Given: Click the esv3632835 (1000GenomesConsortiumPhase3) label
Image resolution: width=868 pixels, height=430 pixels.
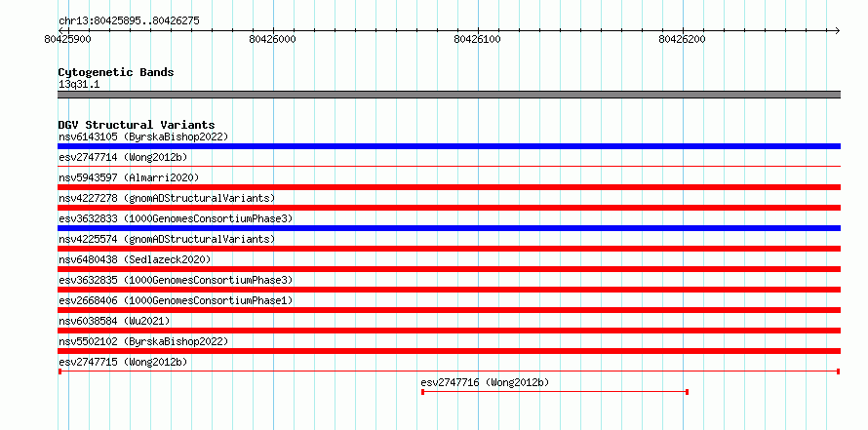Looking at the screenshot, I should 176,280.
